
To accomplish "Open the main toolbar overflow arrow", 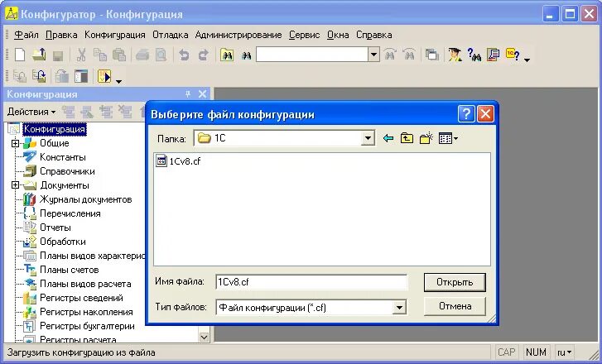I will pos(527,60).
